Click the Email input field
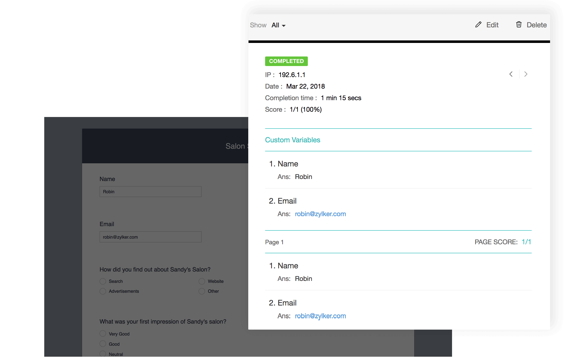 click(x=150, y=237)
